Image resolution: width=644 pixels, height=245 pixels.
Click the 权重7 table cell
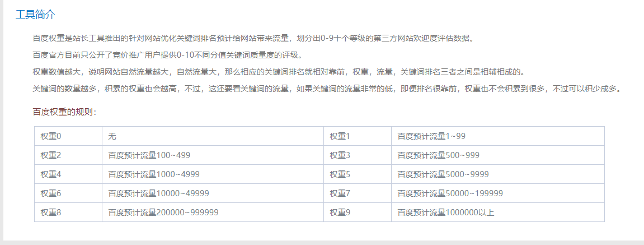pyautogui.click(x=358, y=193)
